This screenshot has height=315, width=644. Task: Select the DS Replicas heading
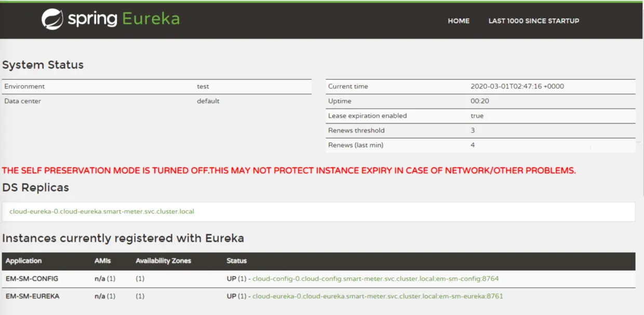[x=35, y=188]
